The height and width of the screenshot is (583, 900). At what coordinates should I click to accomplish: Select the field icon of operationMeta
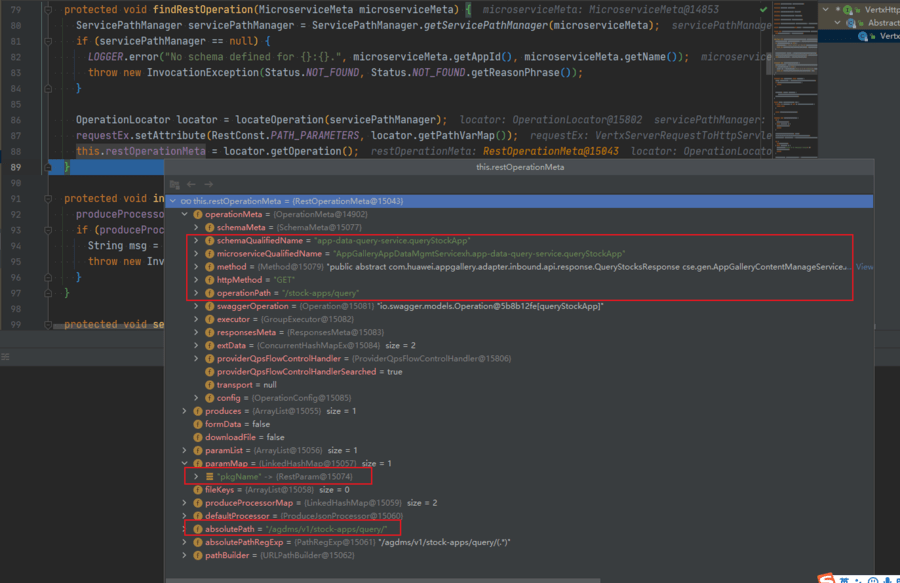(198, 215)
